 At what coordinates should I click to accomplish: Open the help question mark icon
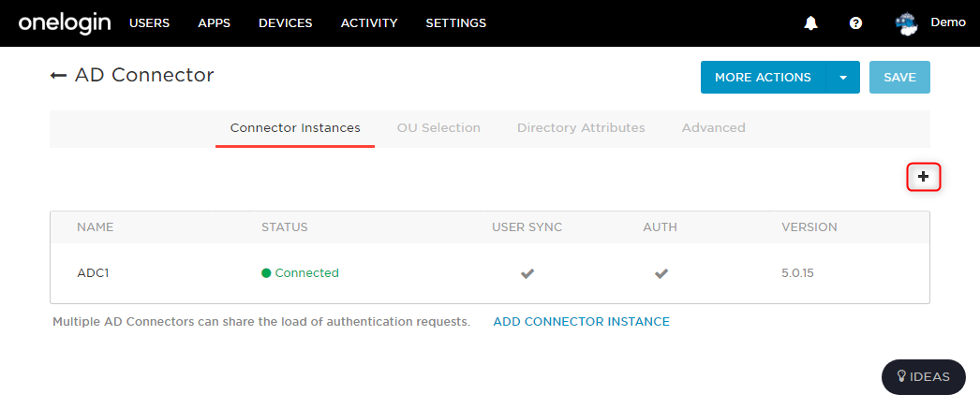(x=855, y=23)
